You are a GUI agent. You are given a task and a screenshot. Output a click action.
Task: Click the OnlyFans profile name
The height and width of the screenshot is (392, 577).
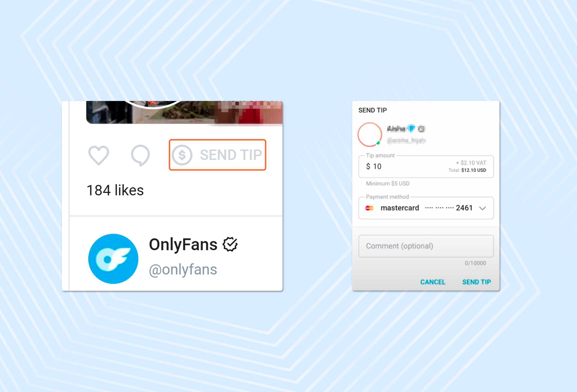click(x=183, y=244)
